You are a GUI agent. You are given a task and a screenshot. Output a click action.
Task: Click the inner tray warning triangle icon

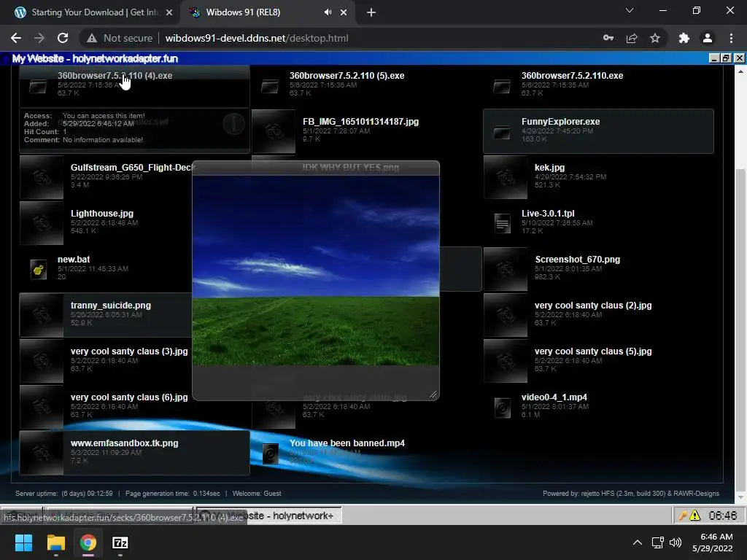coord(695,516)
